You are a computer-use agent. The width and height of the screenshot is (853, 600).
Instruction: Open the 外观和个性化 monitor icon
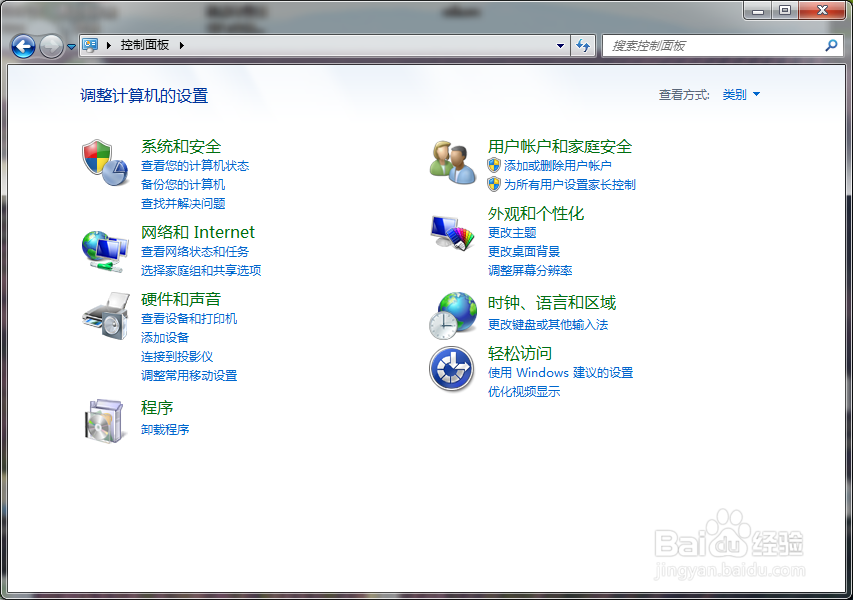[452, 232]
